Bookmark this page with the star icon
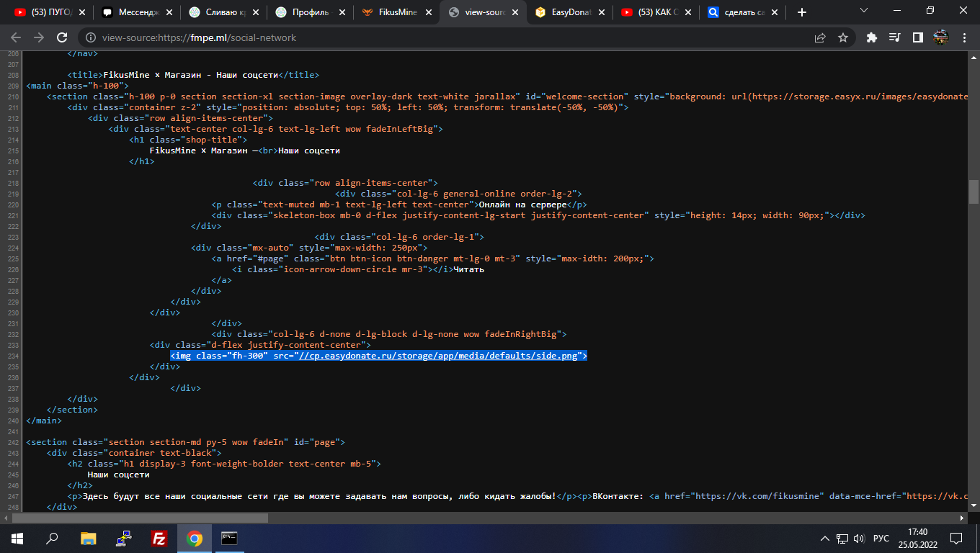The width and height of the screenshot is (980, 553). pyautogui.click(x=842, y=37)
